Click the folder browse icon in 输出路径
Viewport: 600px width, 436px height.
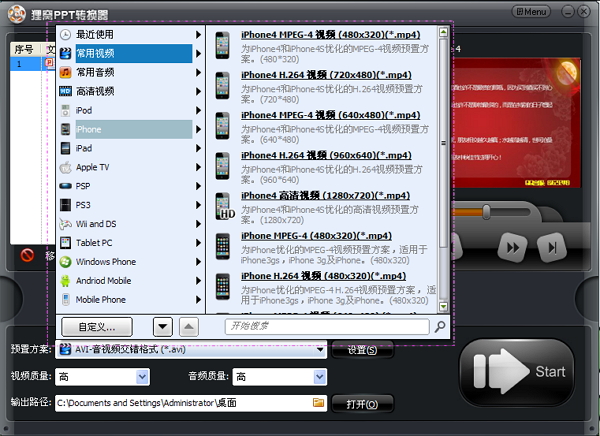[x=318, y=403]
